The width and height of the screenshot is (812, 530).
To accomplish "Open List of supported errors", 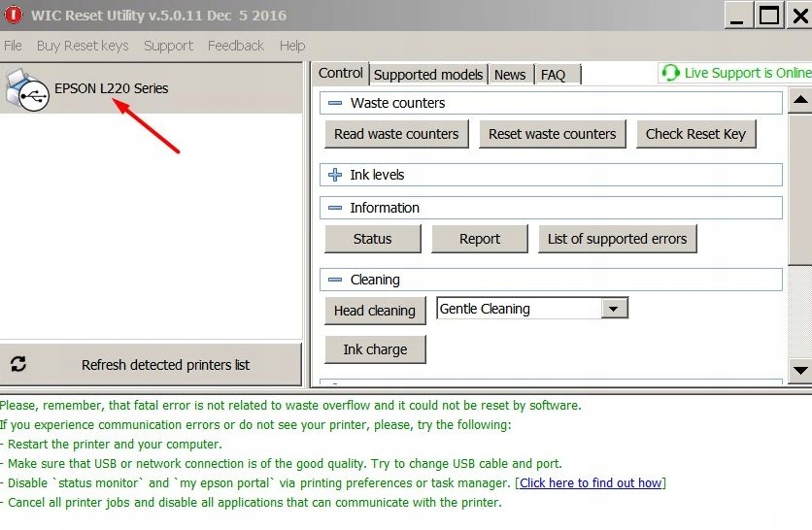I will (618, 239).
